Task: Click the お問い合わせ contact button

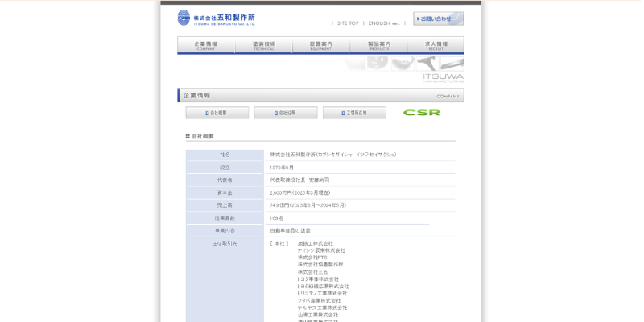Action: pos(438,19)
